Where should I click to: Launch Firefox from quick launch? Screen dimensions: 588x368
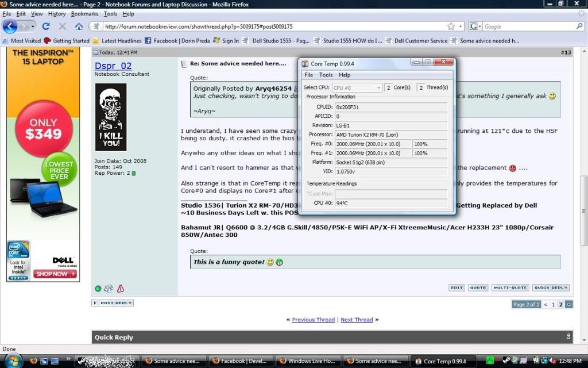coord(33,361)
